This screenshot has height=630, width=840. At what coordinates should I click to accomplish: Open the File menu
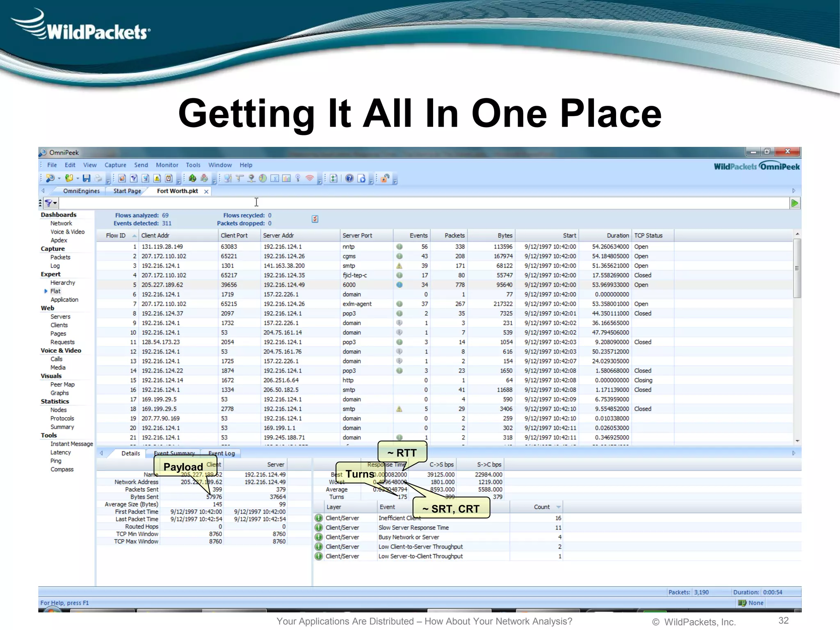(x=52, y=165)
